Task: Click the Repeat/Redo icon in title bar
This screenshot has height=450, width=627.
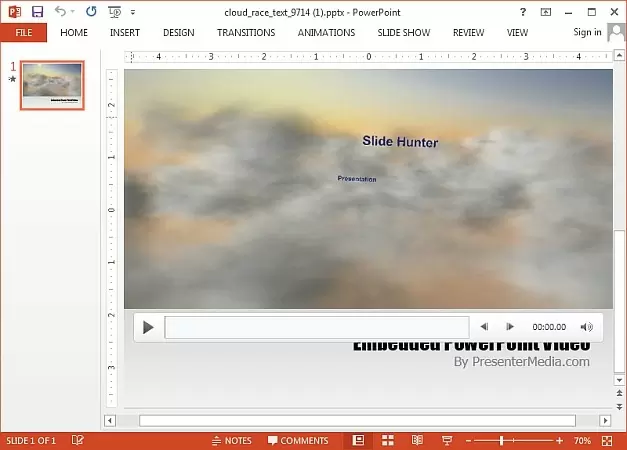Action: pyautogui.click(x=92, y=12)
